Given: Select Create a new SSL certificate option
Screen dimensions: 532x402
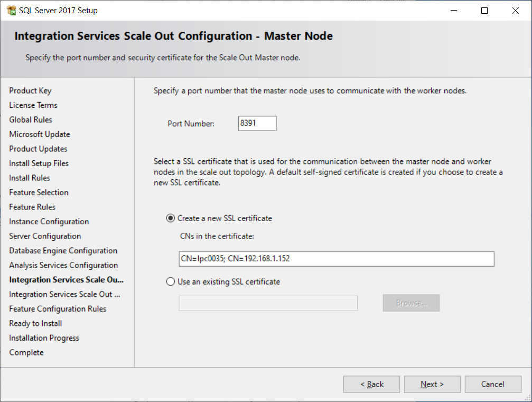Looking at the screenshot, I should 171,218.
